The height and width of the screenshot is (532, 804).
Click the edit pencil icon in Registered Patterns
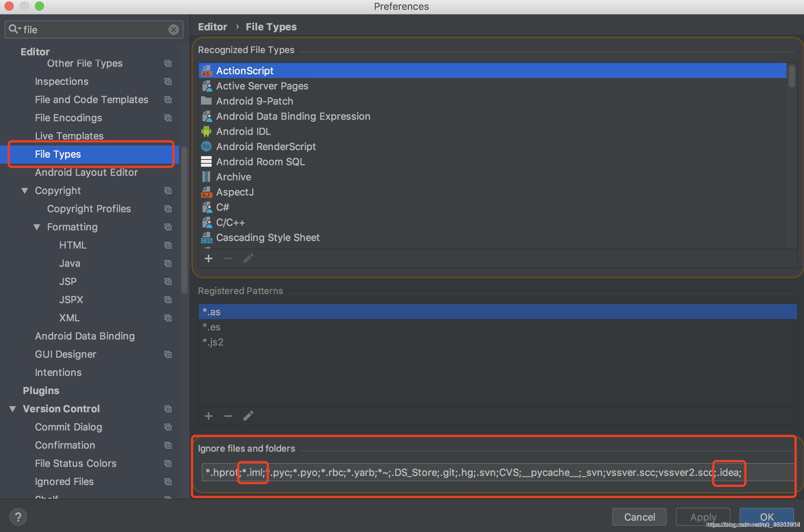click(249, 416)
